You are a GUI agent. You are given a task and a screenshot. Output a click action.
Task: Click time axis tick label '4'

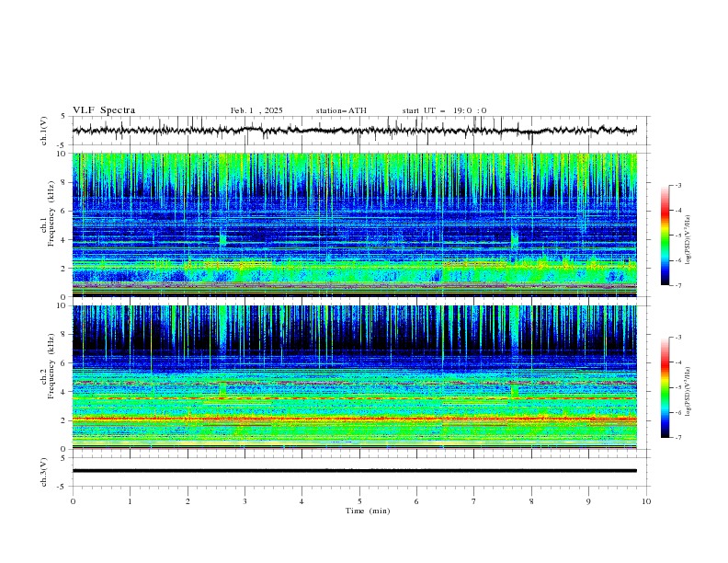click(301, 501)
